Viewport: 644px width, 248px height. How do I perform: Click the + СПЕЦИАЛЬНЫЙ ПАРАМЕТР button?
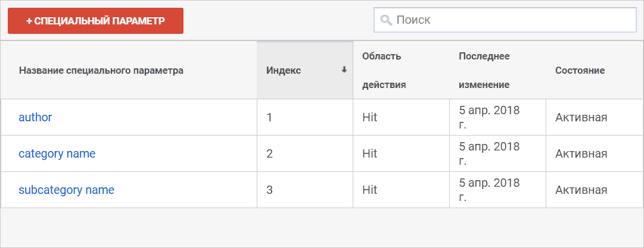[96, 21]
